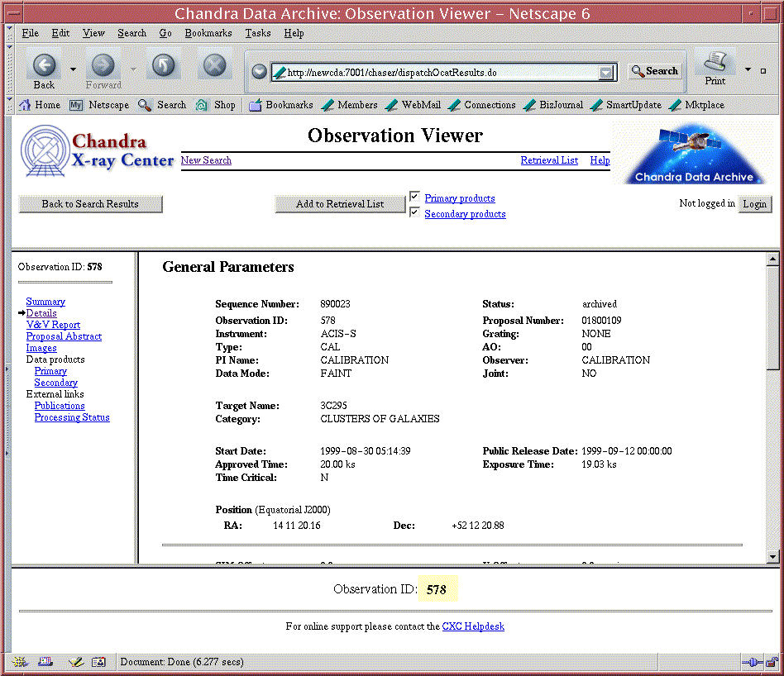This screenshot has height=676, width=784.
Task: Click the vertical scrollbar down arrow
Action: [772, 557]
